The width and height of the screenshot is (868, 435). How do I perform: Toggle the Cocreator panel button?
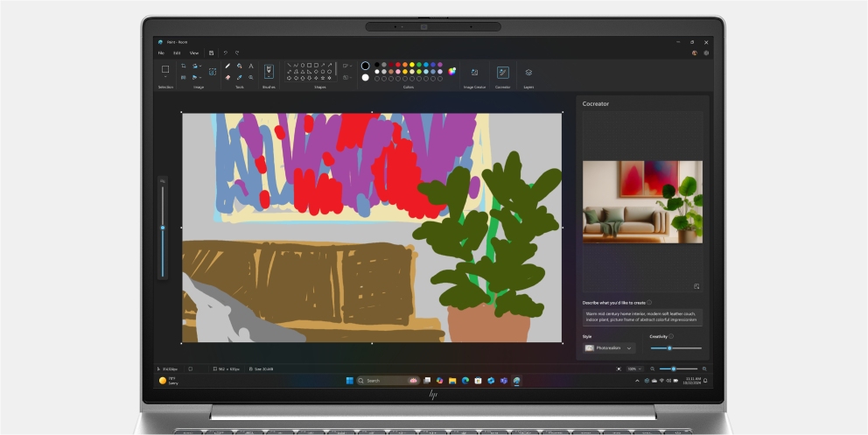502,73
